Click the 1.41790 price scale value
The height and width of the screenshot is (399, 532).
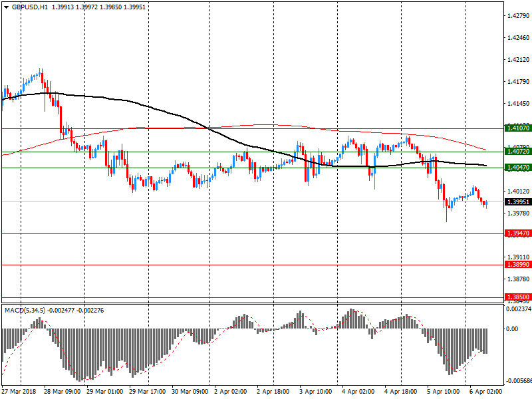[519, 81]
